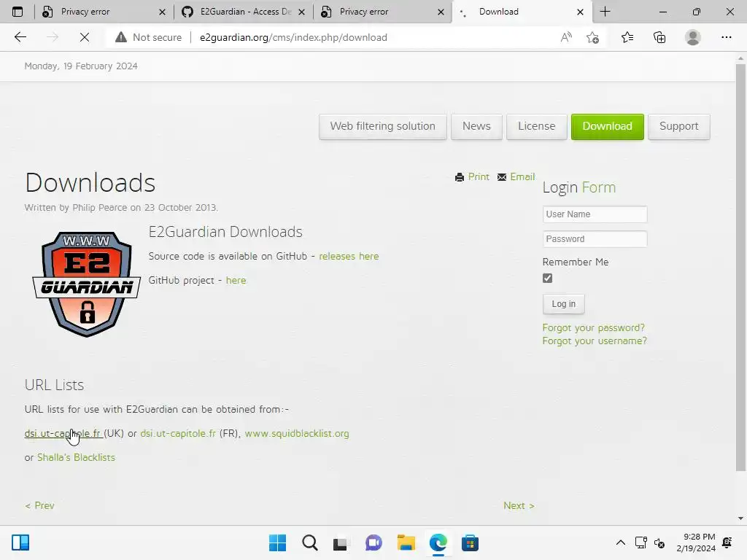Viewport: 747px width, 560px height.
Task: Open the Support menu item
Action: coord(679,126)
